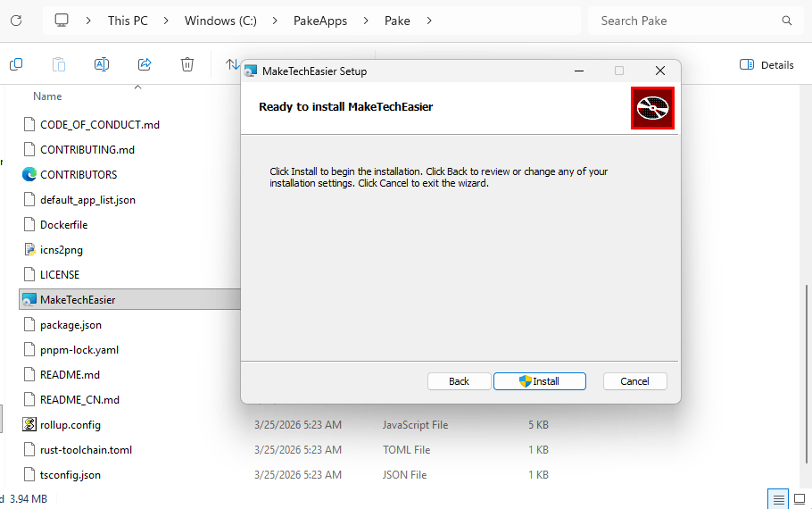Click the Share icon in the toolbar
The height and width of the screenshot is (509, 812).
click(145, 64)
